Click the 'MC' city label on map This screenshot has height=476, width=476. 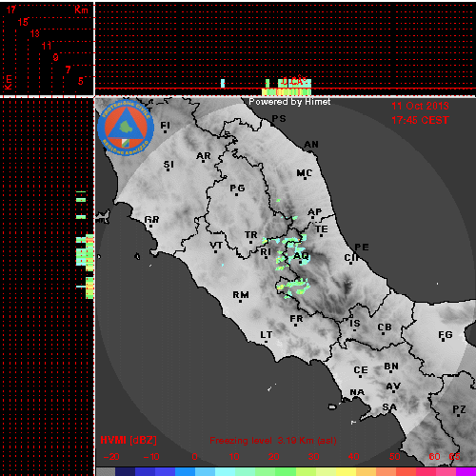click(x=305, y=173)
